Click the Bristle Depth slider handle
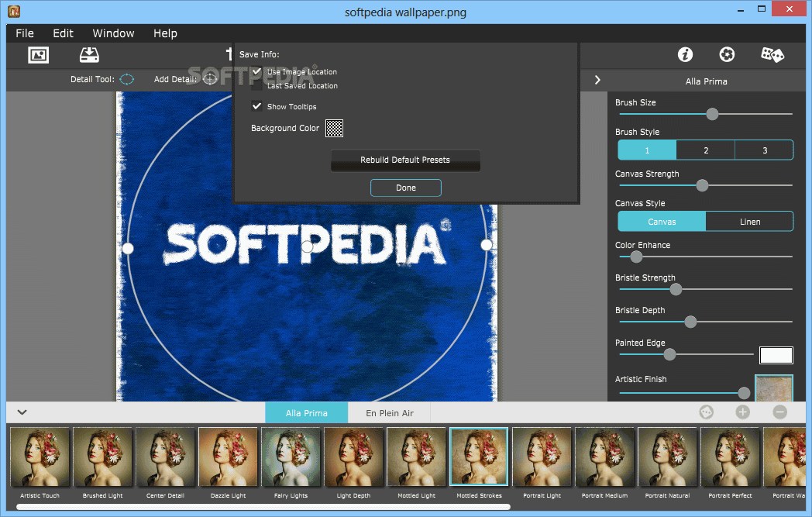Screen dimensions: 812x517 (690, 322)
